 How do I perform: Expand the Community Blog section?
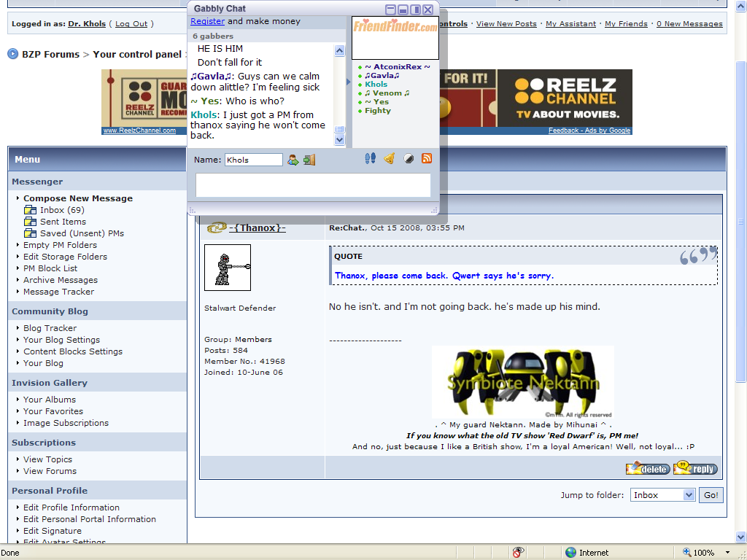pos(50,311)
